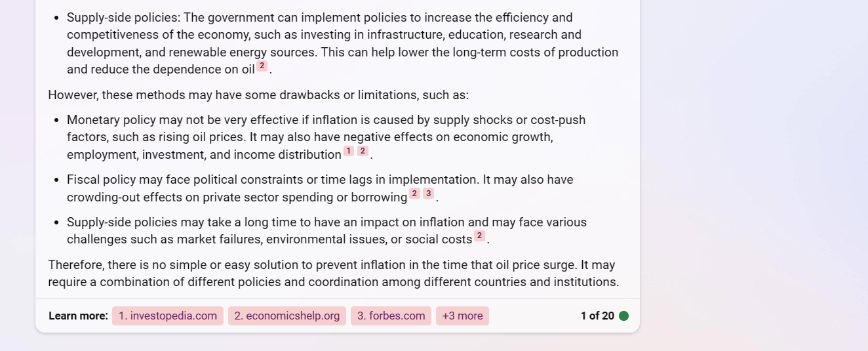The height and width of the screenshot is (351, 868).
Task: Click the green conversation status dot
Action: pos(623,316)
